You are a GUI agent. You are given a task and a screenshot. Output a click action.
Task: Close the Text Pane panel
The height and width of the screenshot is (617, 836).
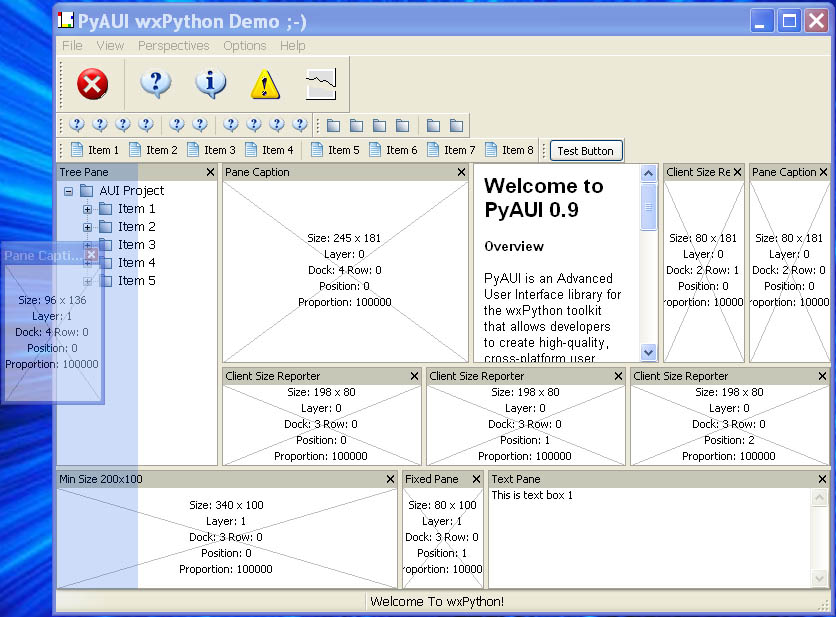point(821,480)
